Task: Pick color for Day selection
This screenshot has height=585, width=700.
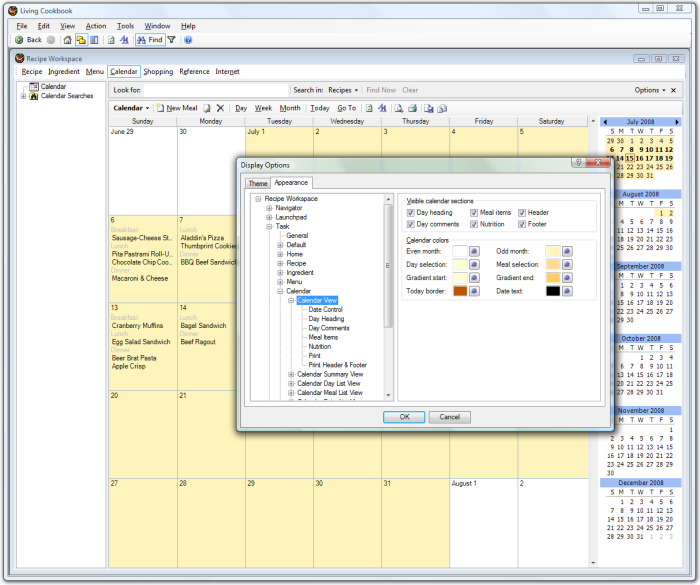Action: (x=474, y=264)
